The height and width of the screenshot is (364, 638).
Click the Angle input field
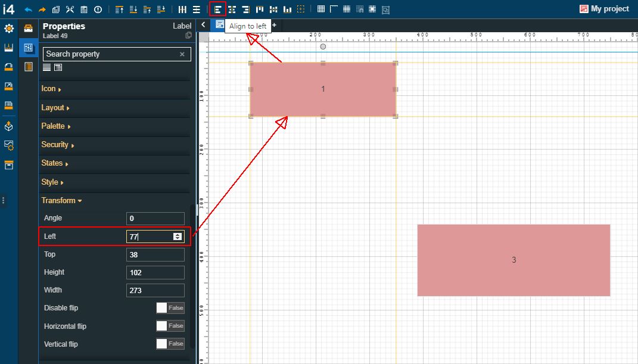[155, 219]
